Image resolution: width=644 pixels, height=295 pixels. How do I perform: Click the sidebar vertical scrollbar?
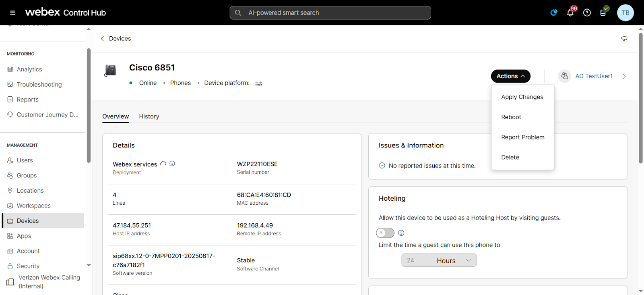tap(89, 106)
